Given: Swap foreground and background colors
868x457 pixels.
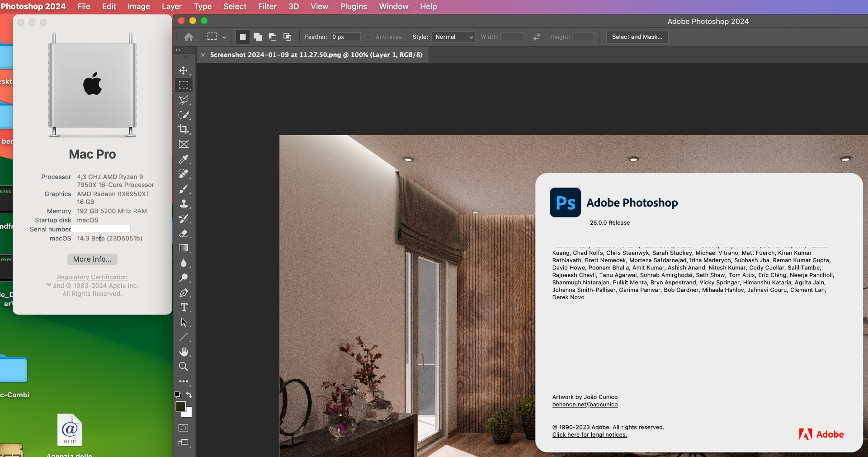Looking at the screenshot, I should pyautogui.click(x=189, y=395).
